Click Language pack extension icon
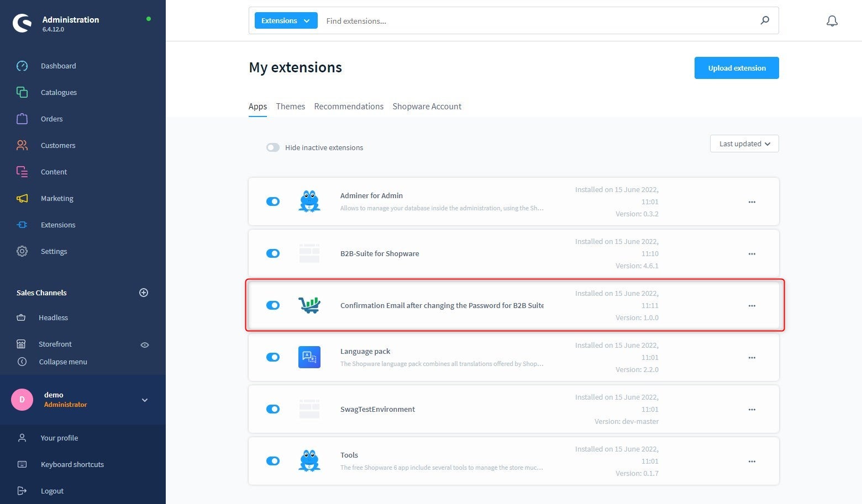Viewport: 862px width, 504px height. coord(309,357)
